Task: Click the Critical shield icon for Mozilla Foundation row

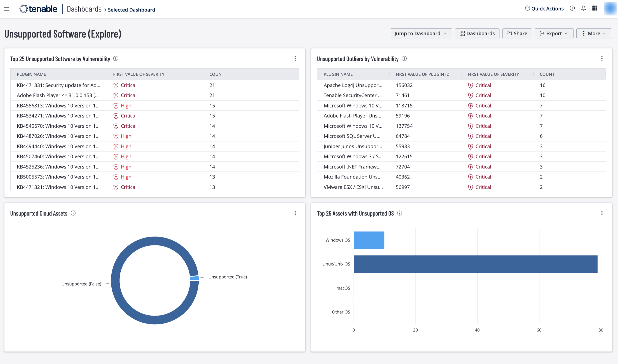Action: [470, 177]
